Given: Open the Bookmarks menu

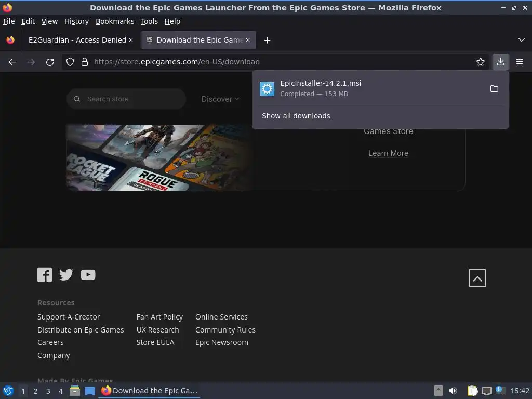Looking at the screenshot, I should click(115, 21).
